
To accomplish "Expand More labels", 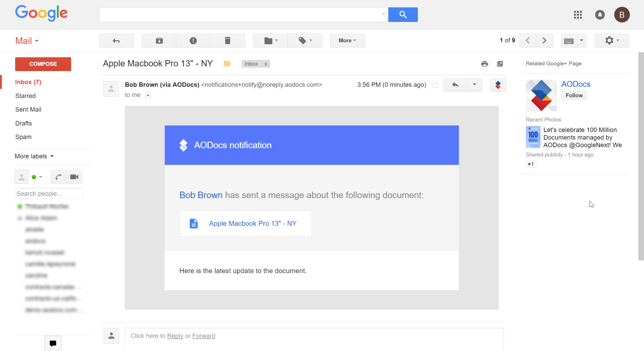I will coord(34,156).
